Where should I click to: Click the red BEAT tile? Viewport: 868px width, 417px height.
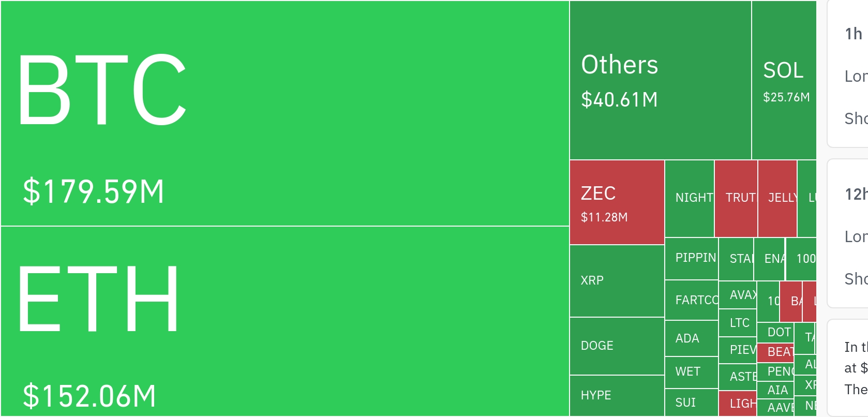775,352
